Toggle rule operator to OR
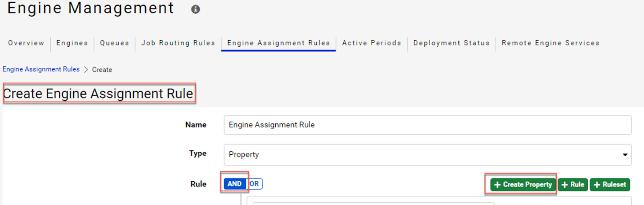Screen dimensions: 644x205 tap(254, 184)
